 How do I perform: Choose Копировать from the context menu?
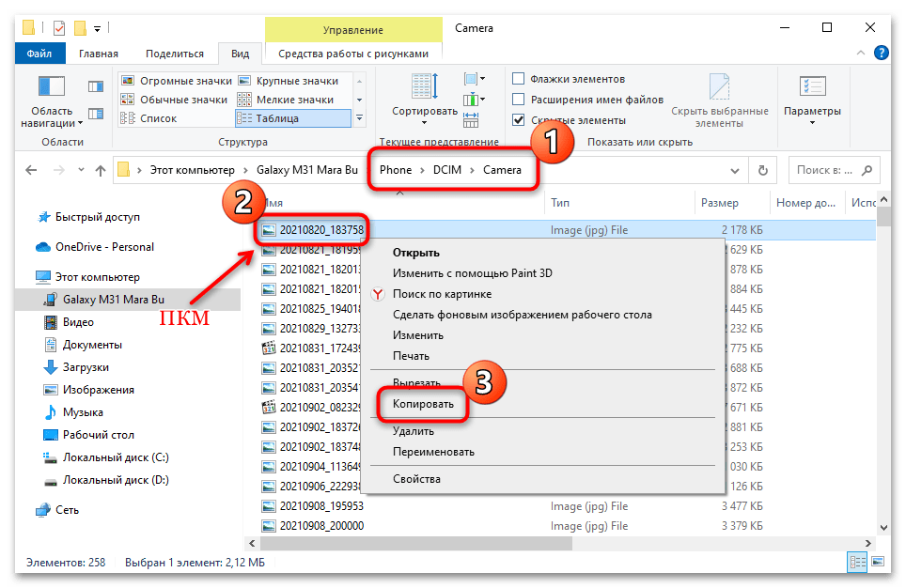[x=423, y=404]
